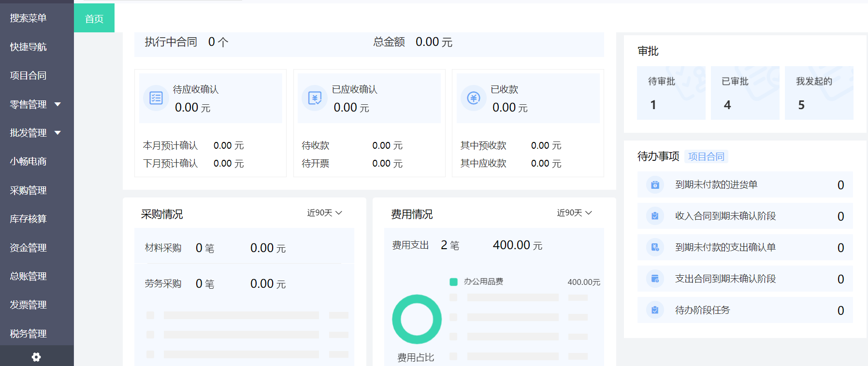This screenshot has width=868, height=366.
Task: Open 搜索菜单 in the sidebar
Action: point(29,18)
